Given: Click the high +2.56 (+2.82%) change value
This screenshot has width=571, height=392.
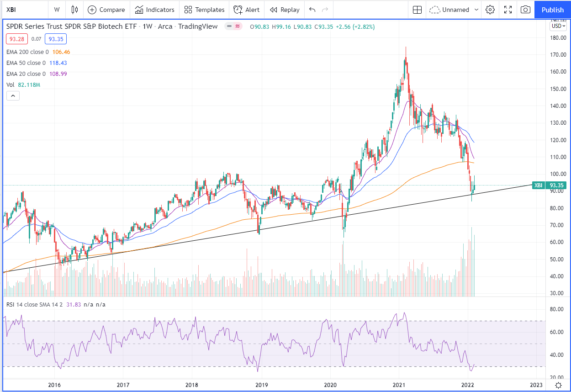Looking at the screenshot, I should 355,27.
